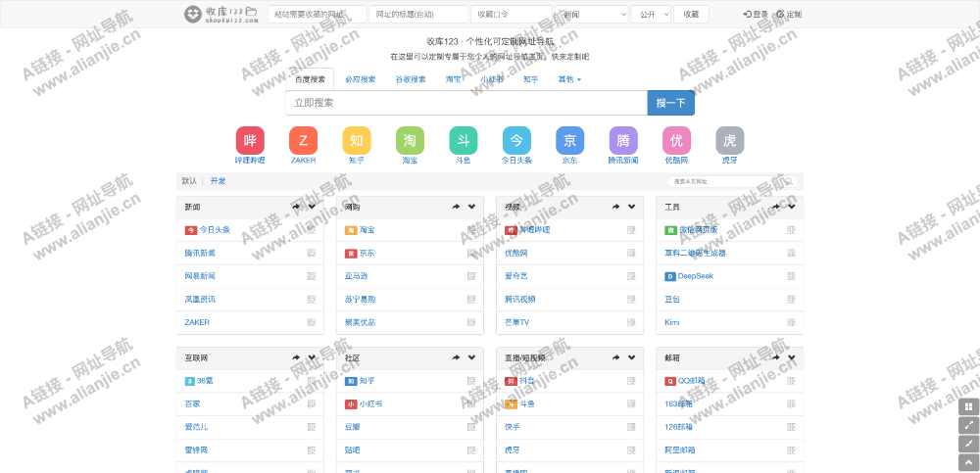Open the 新闻 category dropdown in top bar

592,15
